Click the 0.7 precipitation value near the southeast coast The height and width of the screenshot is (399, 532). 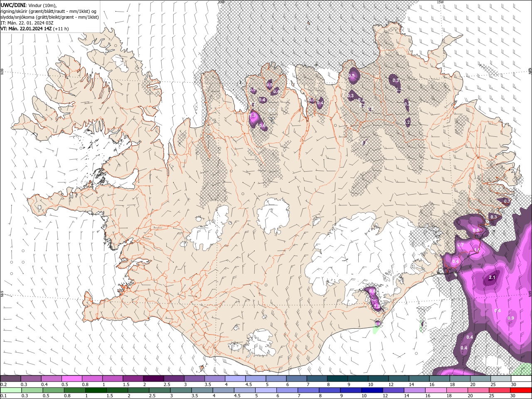click(461, 245)
